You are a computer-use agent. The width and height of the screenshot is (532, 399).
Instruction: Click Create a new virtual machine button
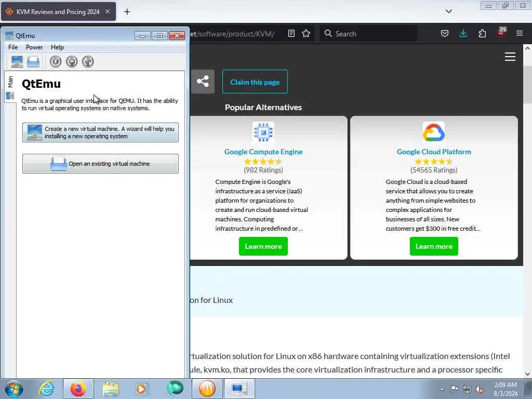pyautogui.click(x=100, y=132)
